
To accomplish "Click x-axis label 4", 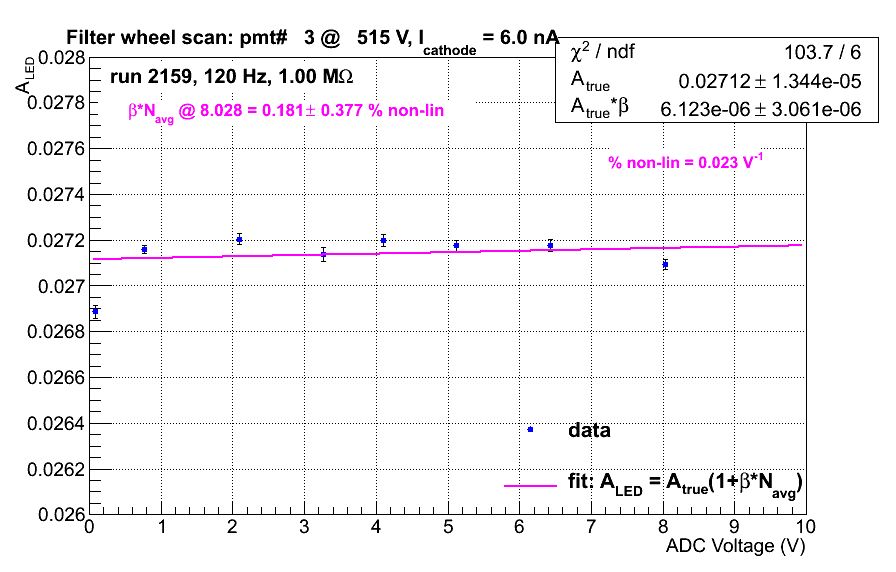I will [375, 526].
